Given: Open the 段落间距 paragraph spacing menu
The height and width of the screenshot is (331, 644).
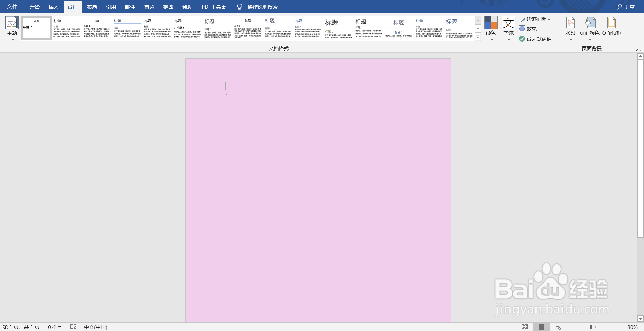Looking at the screenshot, I should click(x=535, y=19).
